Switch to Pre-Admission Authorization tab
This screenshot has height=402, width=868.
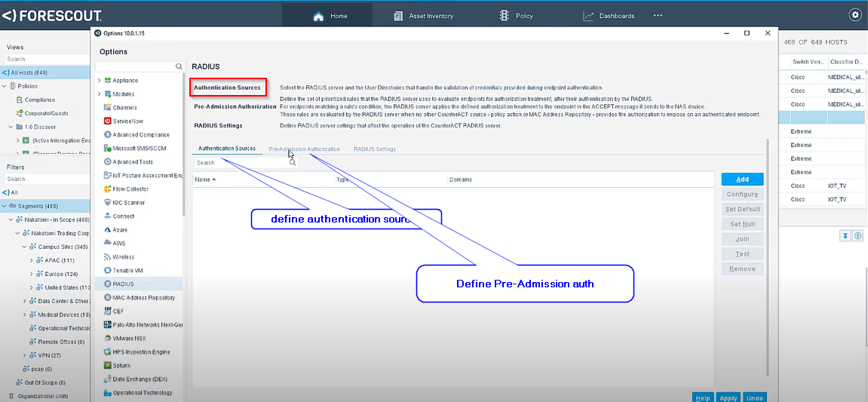pyautogui.click(x=304, y=149)
